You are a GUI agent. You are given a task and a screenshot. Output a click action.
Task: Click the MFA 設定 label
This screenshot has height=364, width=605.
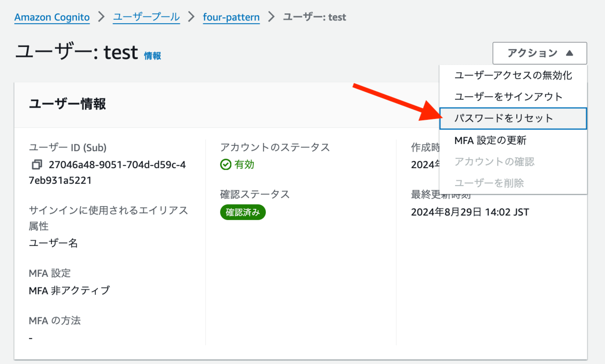tap(50, 273)
